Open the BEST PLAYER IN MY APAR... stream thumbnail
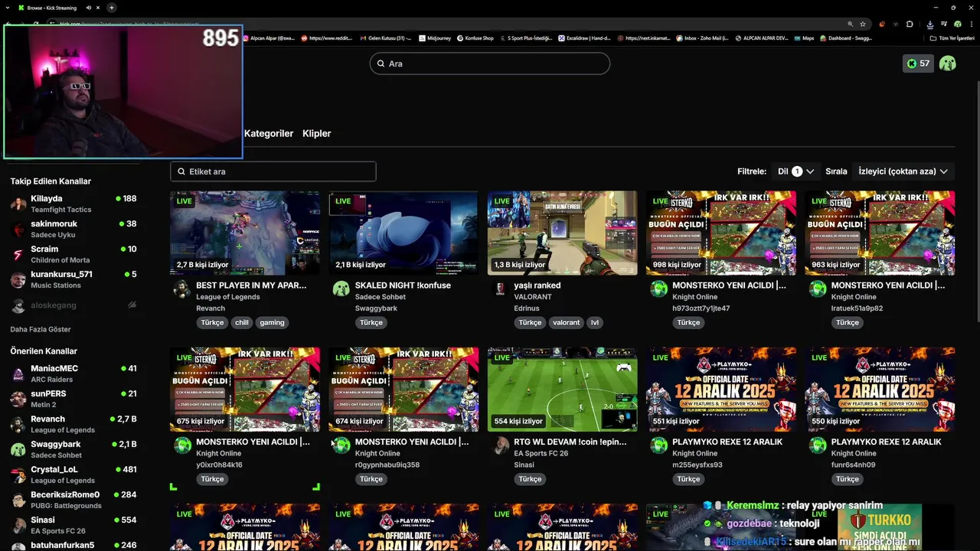The height and width of the screenshot is (551, 980). pyautogui.click(x=245, y=233)
